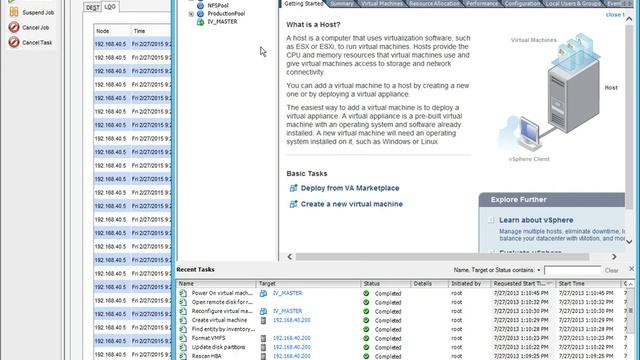Click the Open remote disk task icon

[183, 302]
